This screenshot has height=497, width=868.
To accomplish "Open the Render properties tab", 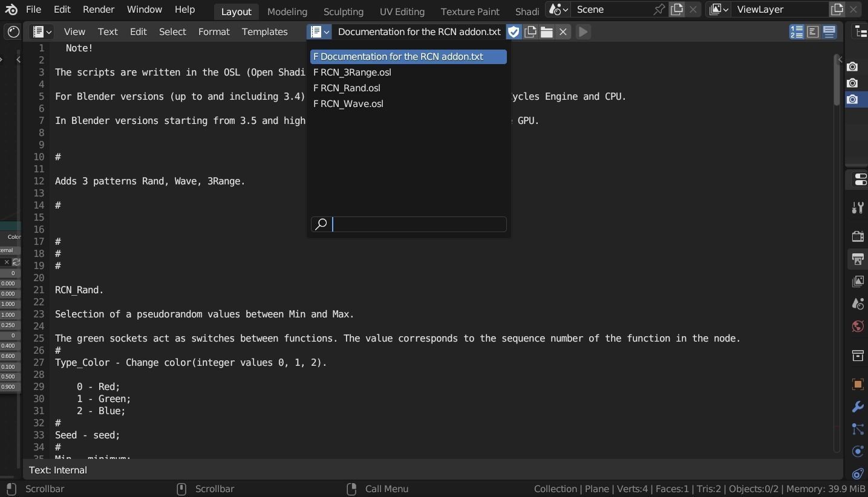I will pyautogui.click(x=858, y=236).
